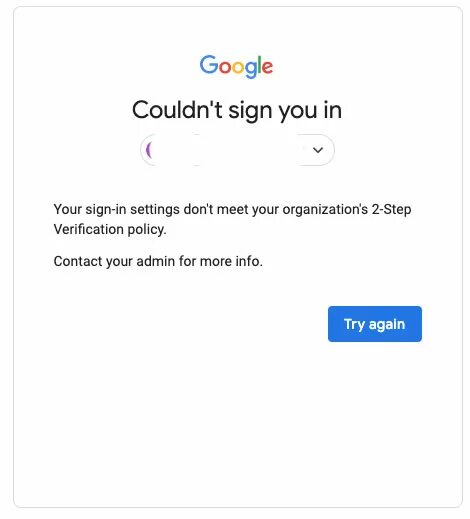Click the blue lowercase "g" in logo
The image size is (470, 519).
[252, 70]
